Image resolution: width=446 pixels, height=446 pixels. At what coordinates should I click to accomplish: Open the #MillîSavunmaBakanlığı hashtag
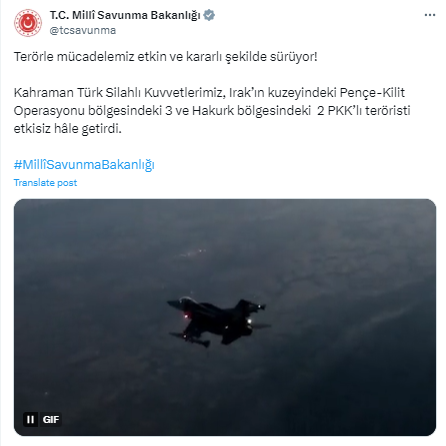[x=84, y=165]
